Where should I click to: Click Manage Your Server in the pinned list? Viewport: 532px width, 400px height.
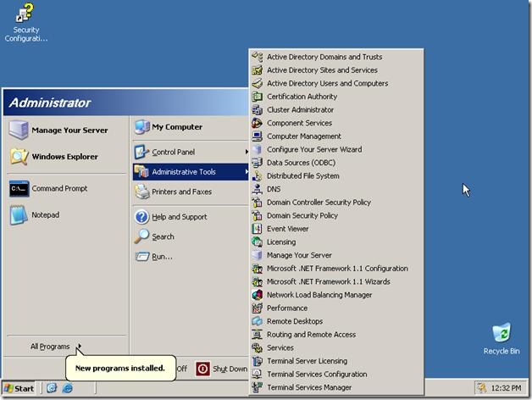[x=69, y=131]
